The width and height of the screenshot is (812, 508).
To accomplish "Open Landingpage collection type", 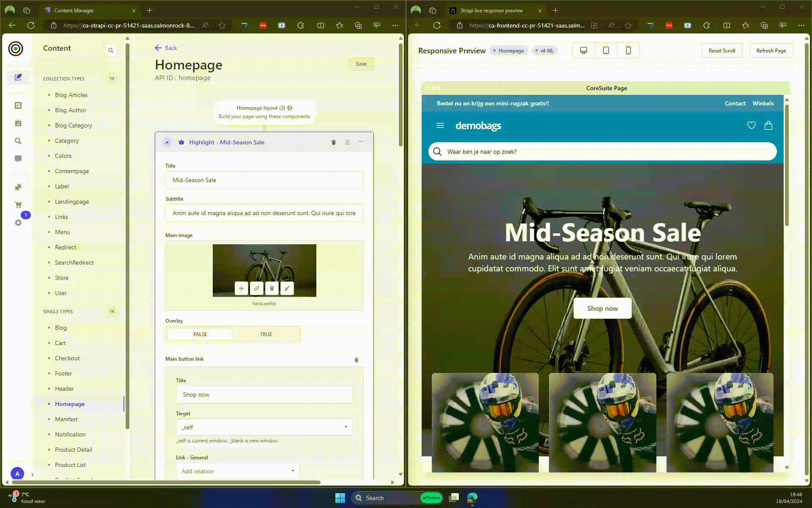I will (x=72, y=202).
